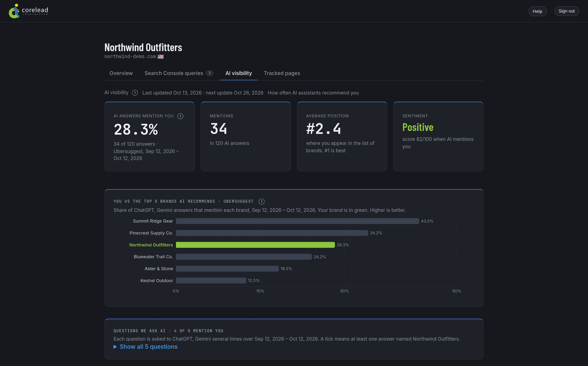Click the Corelead Interactive logo
This screenshot has height=366, width=588.
pyautogui.click(x=28, y=11)
